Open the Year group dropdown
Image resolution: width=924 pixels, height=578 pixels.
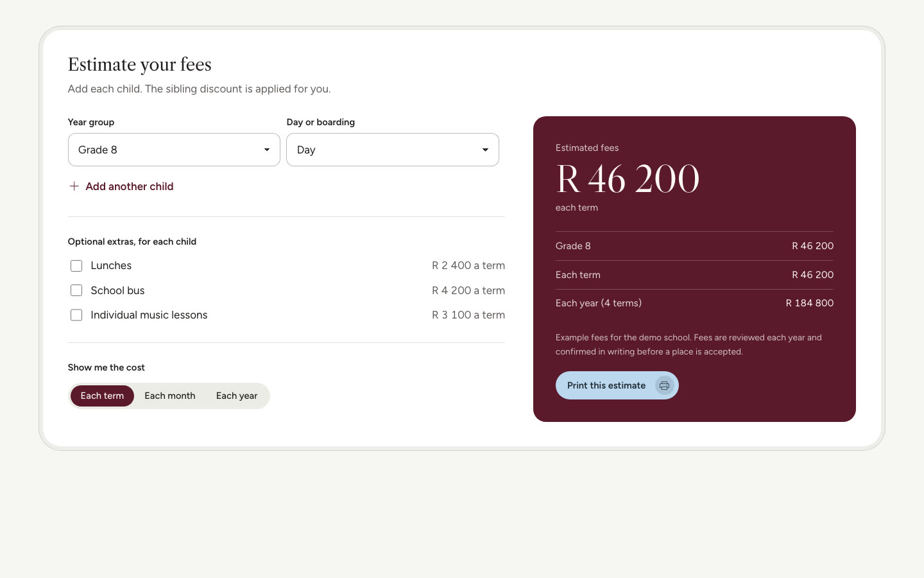tap(174, 150)
